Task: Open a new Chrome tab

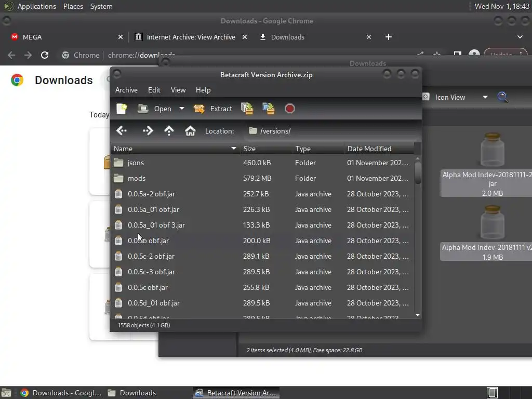Action: pos(389,37)
